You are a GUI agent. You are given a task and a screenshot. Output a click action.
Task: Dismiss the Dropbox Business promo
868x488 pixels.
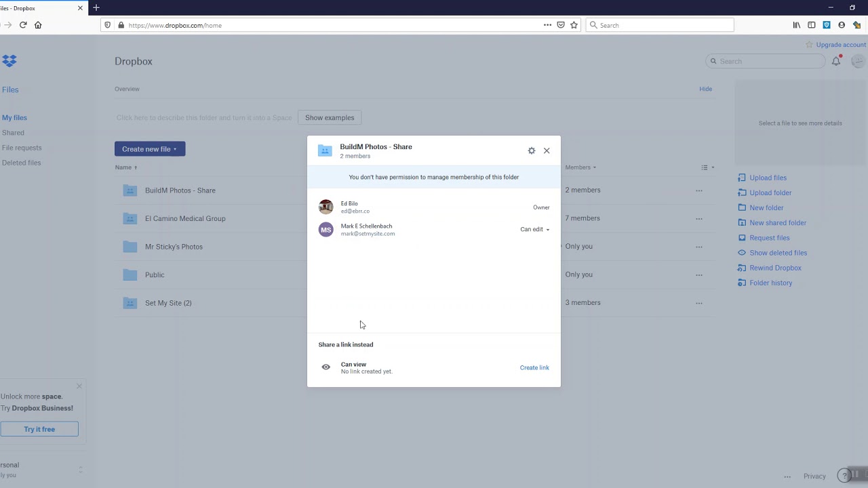[79, 386]
